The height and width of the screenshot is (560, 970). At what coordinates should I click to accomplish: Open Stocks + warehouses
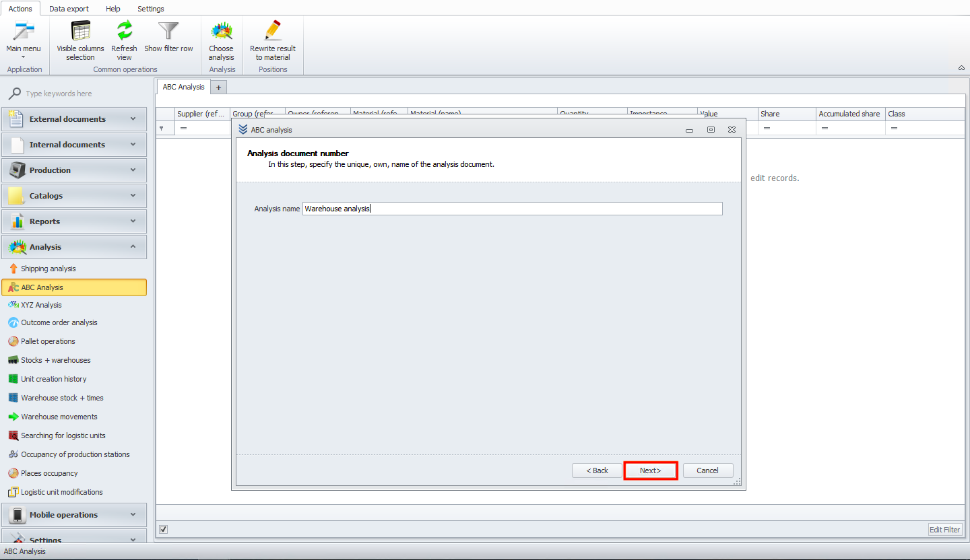click(x=55, y=360)
